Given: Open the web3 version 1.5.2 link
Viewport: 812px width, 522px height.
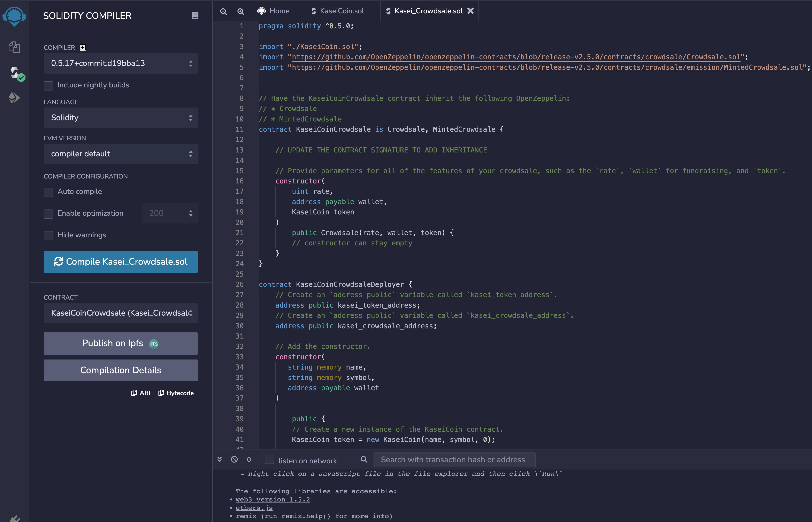Looking at the screenshot, I should pyautogui.click(x=273, y=500).
